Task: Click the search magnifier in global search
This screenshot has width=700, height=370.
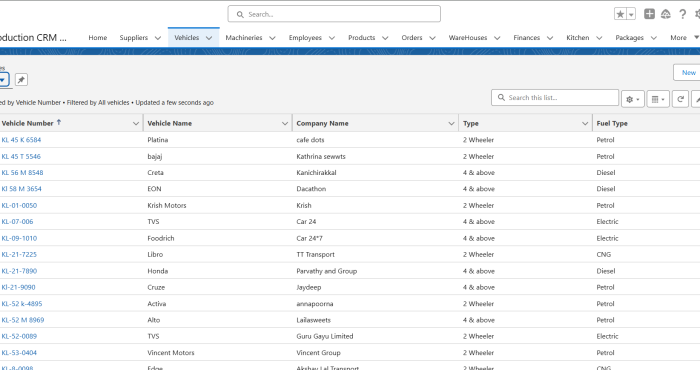Action: (x=240, y=14)
